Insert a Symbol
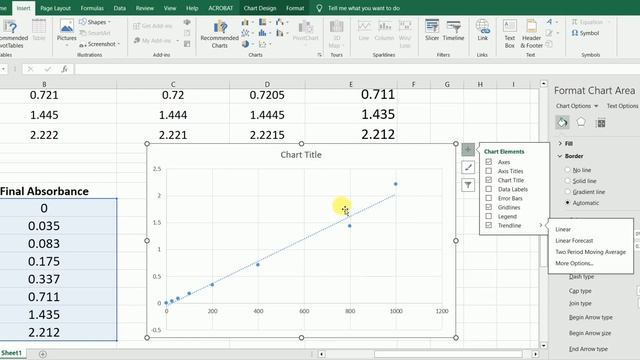Viewport: 640px width, 360px height. point(586,33)
